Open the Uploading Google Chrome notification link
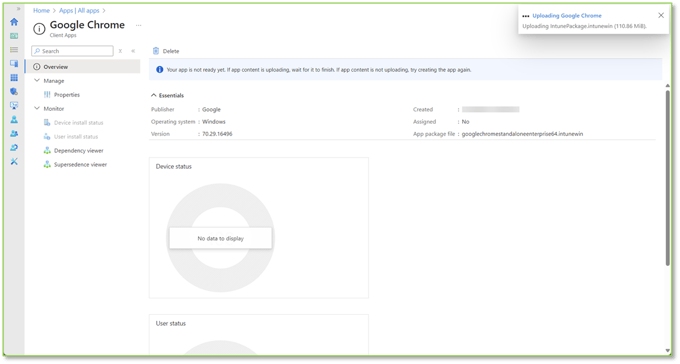 point(567,16)
